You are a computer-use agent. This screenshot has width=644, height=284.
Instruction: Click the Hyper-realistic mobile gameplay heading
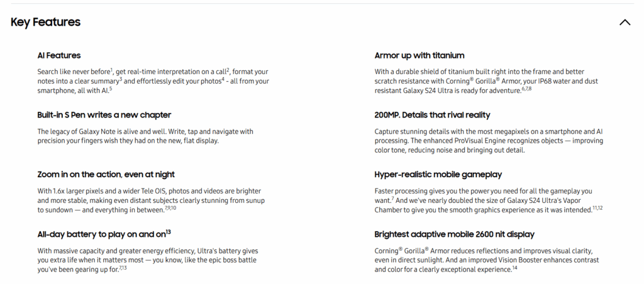[x=438, y=174]
